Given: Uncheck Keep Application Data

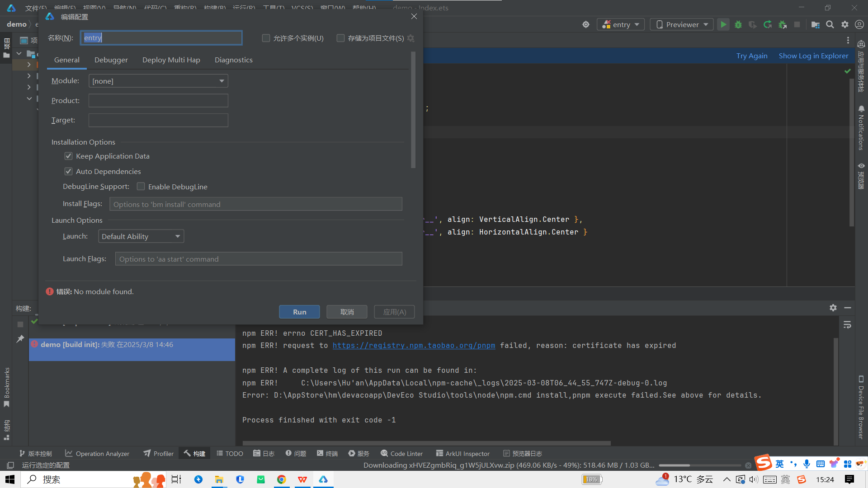Looking at the screenshot, I should coord(68,156).
